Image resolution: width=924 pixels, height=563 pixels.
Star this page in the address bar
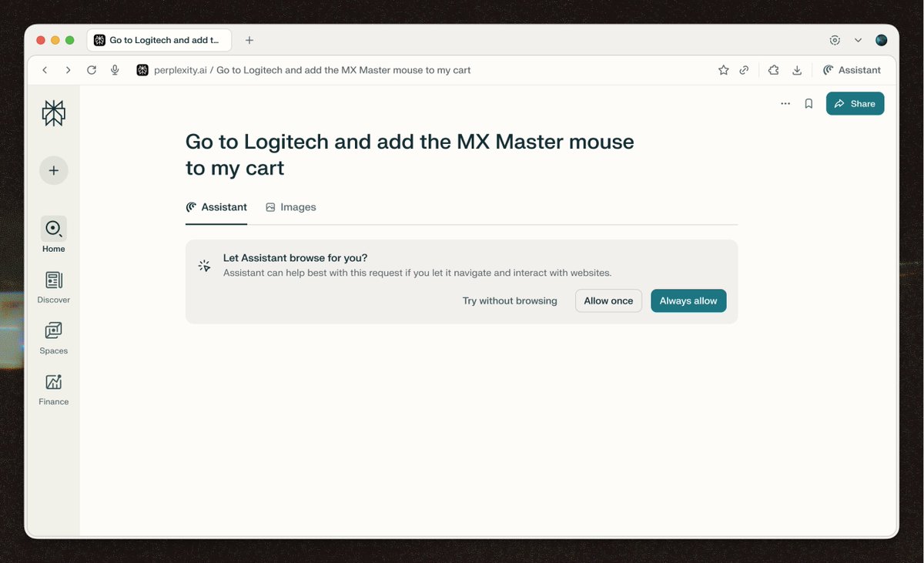[723, 70]
